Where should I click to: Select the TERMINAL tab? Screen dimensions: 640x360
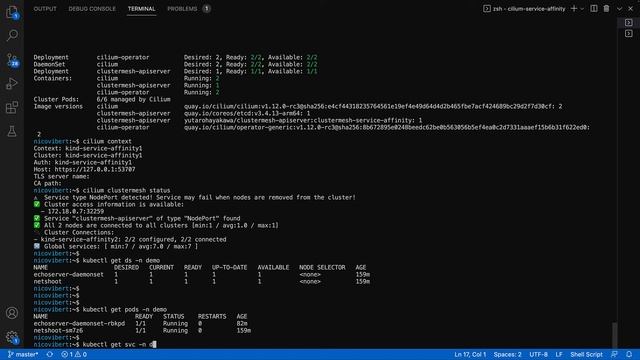tap(141, 9)
